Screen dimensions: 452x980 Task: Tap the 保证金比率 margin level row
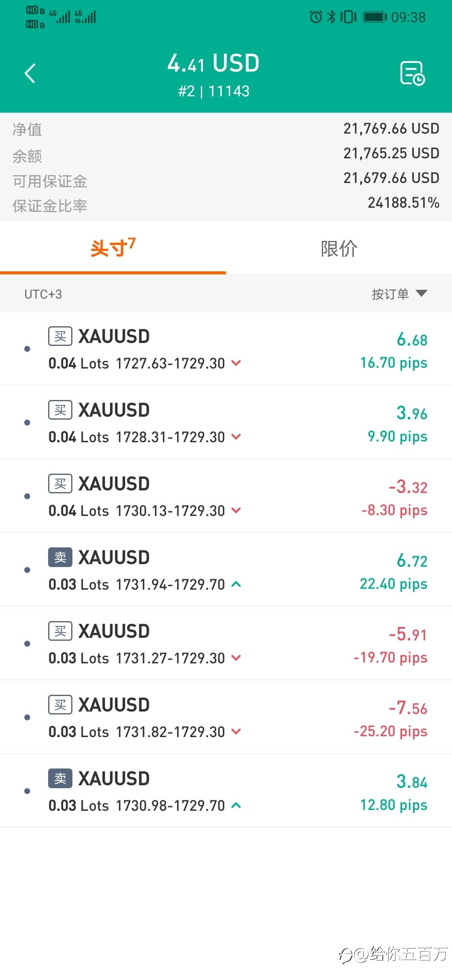226,205
